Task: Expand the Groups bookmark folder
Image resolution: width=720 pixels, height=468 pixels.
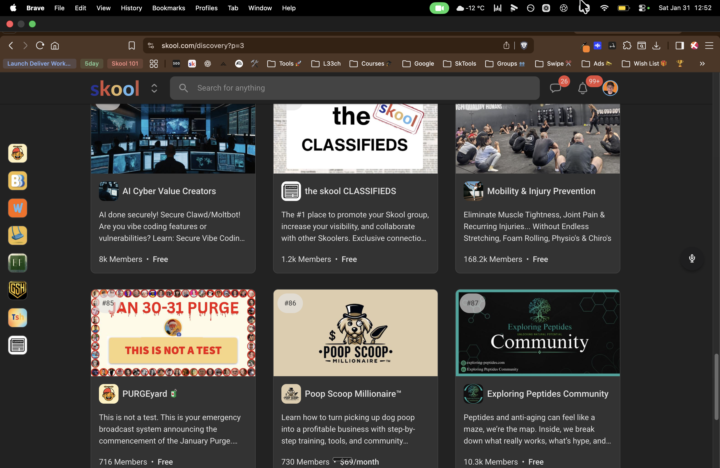Action: coord(505,63)
